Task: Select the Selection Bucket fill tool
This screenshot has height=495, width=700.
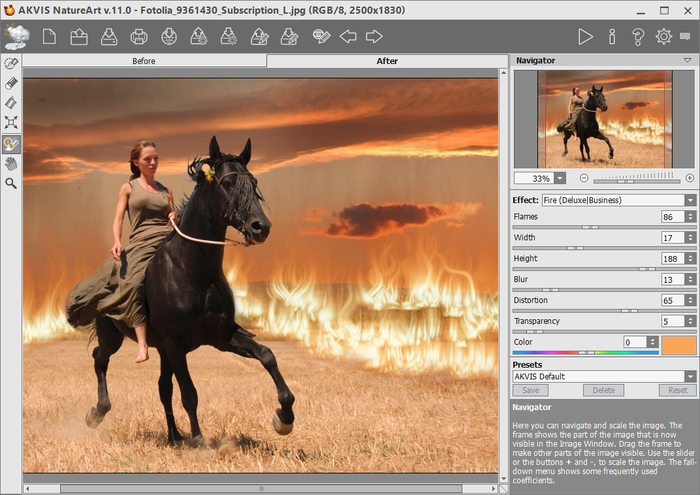Action: [11, 103]
